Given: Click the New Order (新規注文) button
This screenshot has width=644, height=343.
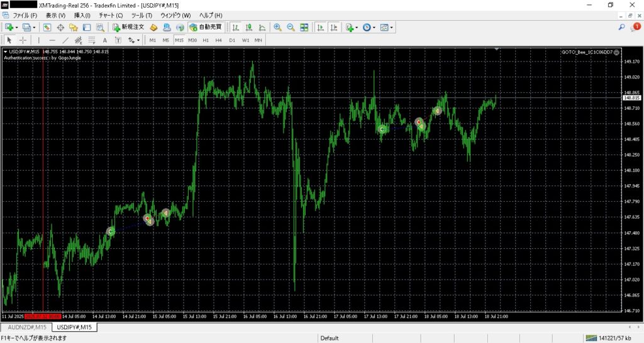Looking at the screenshot, I should point(129,27).
